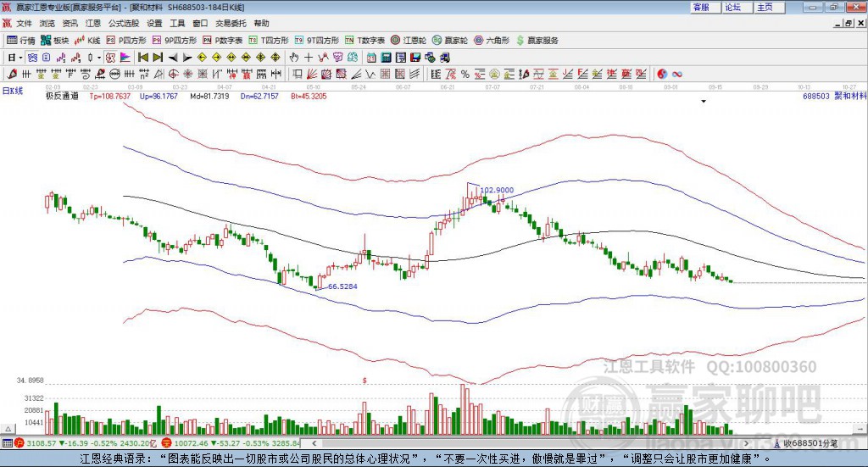Click the 收688501分笔 status entry
Image resolution: width=868 pixels, height=467 pixels.
click(806, 443)
